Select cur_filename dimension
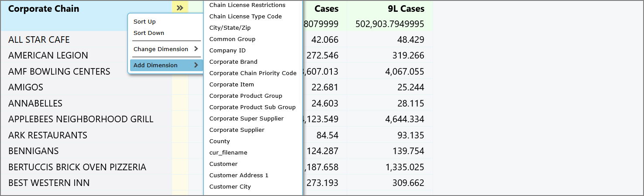The image size is (644, 196). [228, 153]
